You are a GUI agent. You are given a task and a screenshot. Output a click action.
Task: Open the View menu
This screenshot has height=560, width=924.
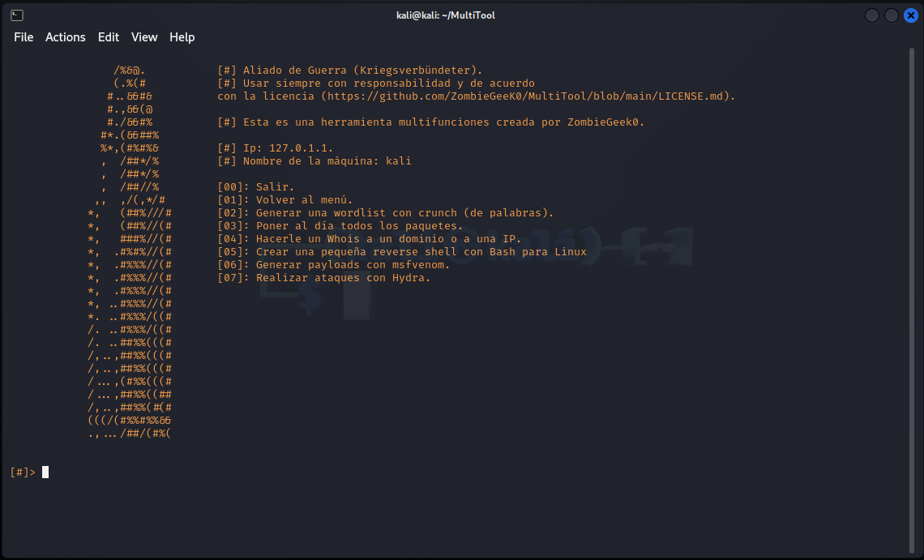point(144,37)
